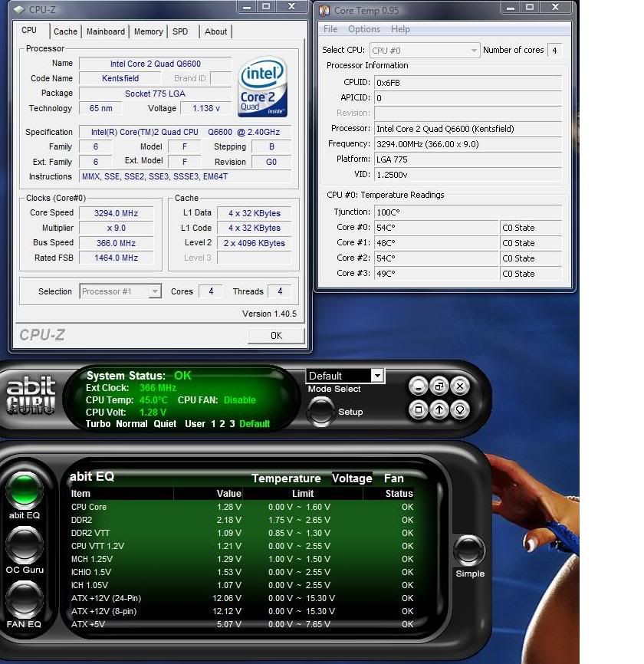
Task: Click the Limit column header in abit EQ
Action: coord(303,493)
